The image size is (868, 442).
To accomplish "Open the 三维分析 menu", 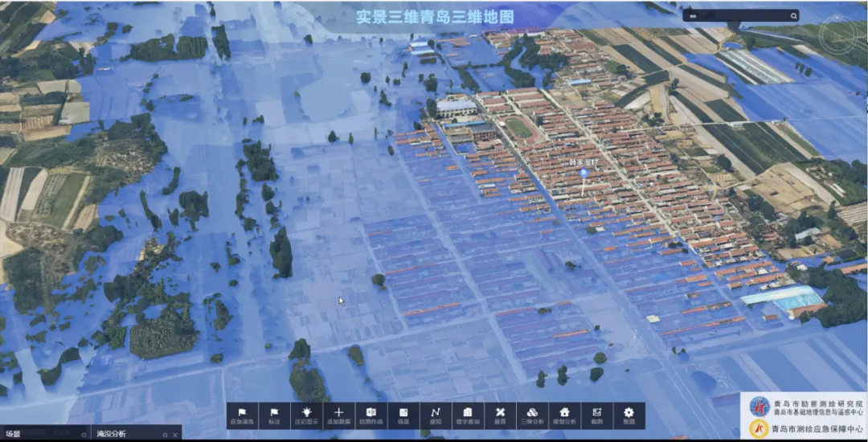I will (x=532, y=416).
